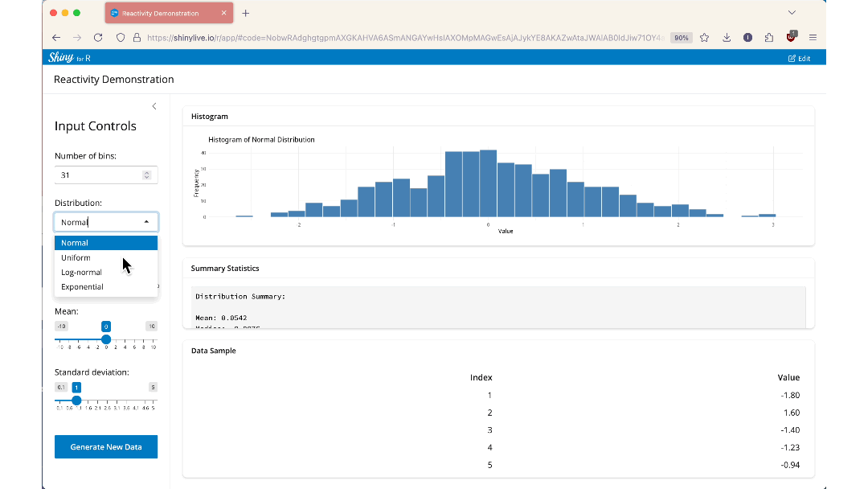Click the Number of bins stepper arrows
Viewport: 868px width, 489px height.
click(x=146, y=175)
